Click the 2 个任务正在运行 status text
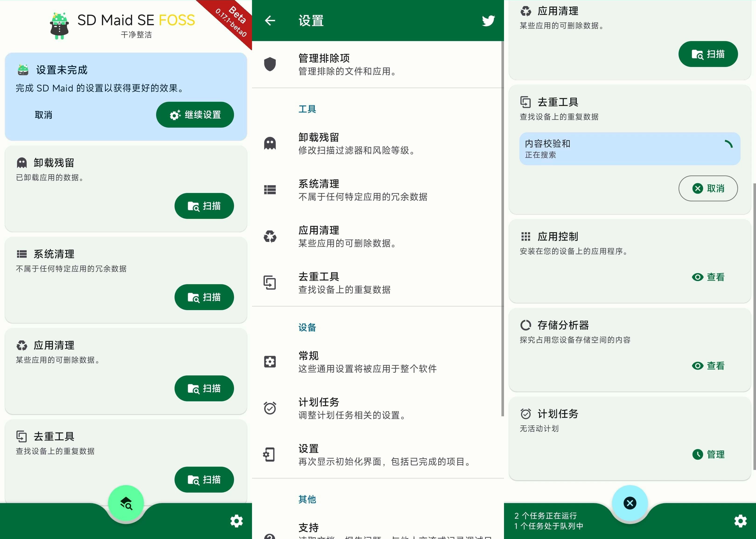The image size is (756, 539). coord(546,516)
